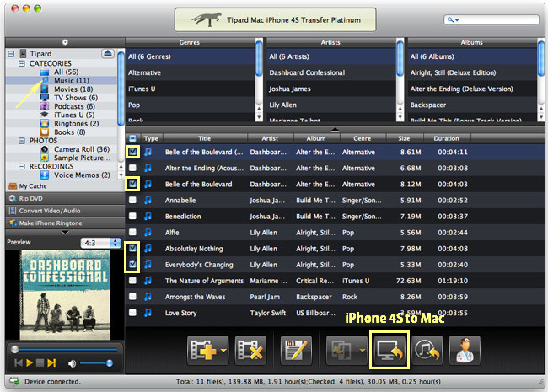Check the Alter the Ending (Acous... checkbox

[133, 168]
